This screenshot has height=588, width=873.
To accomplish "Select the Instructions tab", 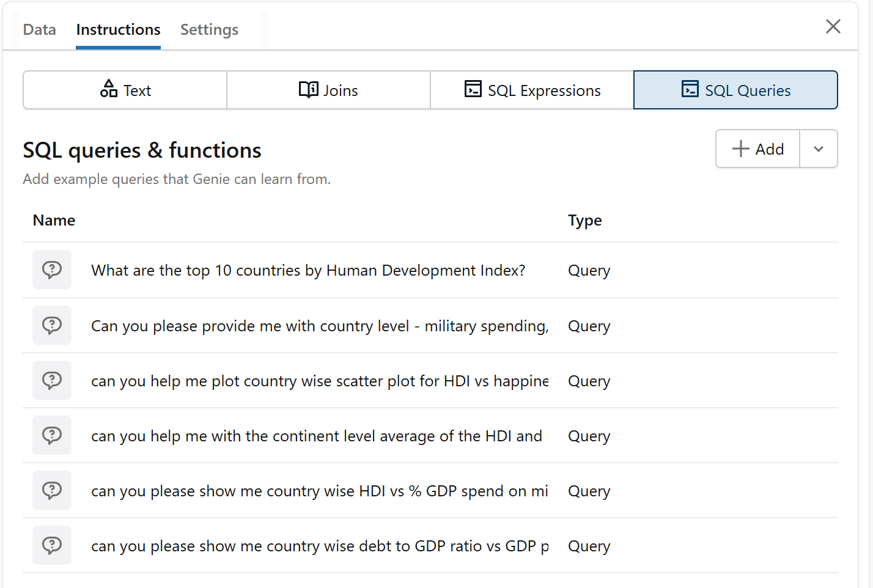I will 118,29.
